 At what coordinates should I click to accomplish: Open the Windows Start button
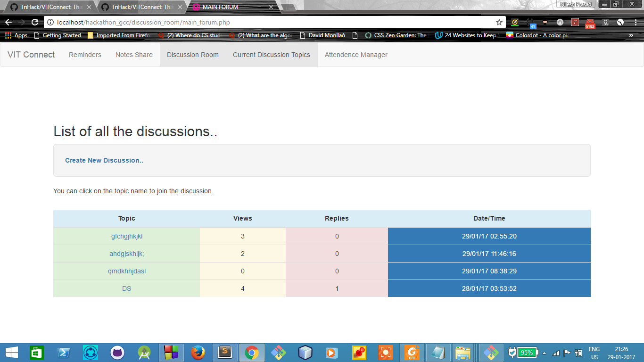click(x=12, y=352)
